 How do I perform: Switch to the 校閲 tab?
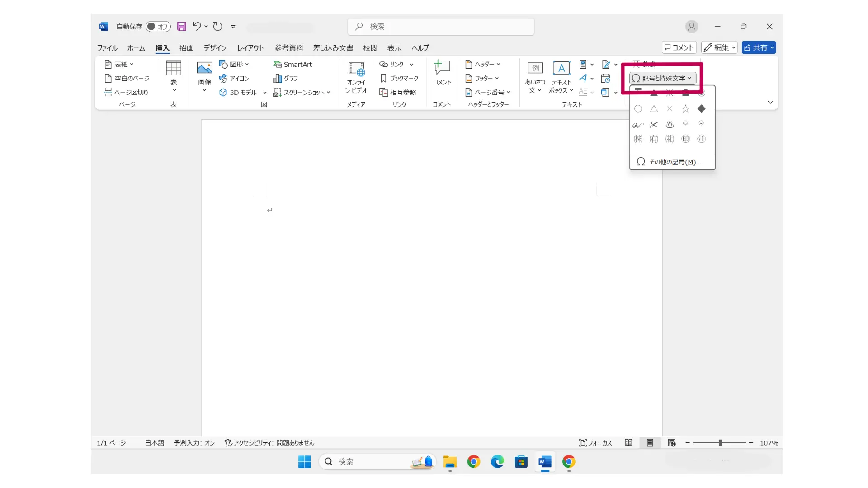coord(370,48)
